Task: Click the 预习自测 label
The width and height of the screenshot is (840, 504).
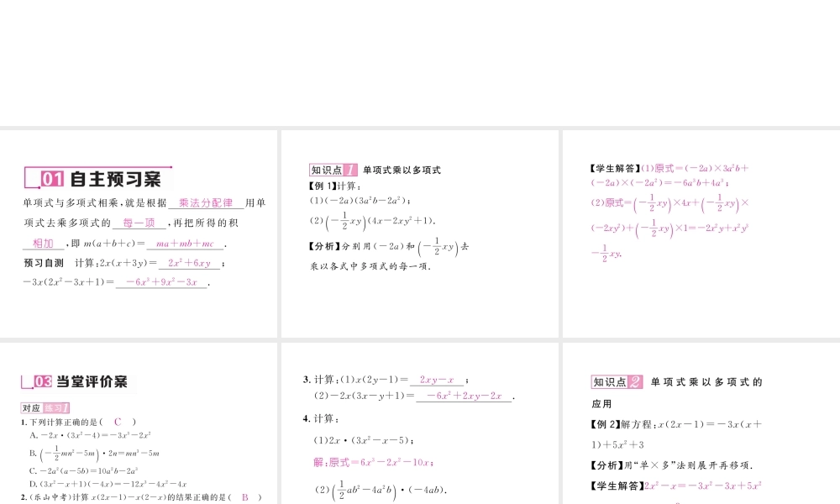Action: (x=44, y=263)
